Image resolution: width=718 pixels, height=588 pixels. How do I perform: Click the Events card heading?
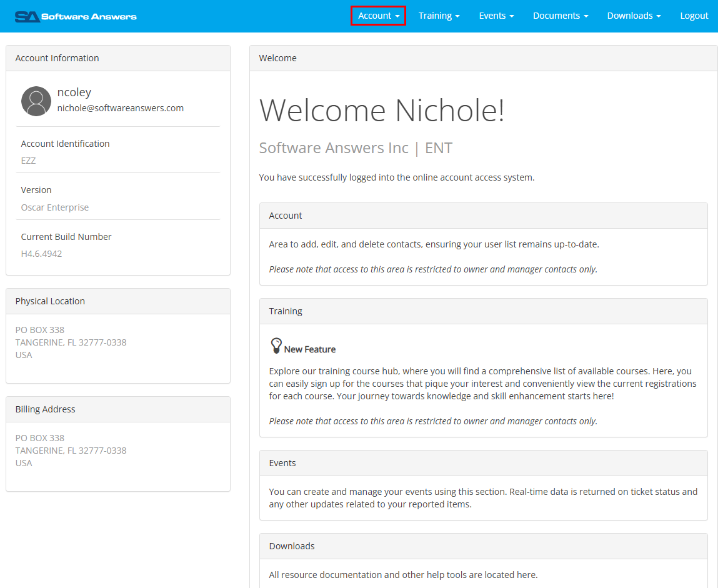(x=282, y=463)
